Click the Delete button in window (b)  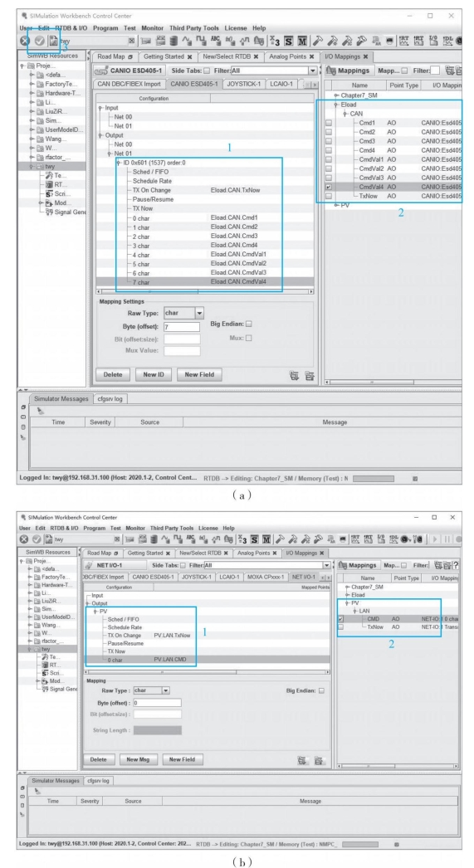(x=99, y=759)
